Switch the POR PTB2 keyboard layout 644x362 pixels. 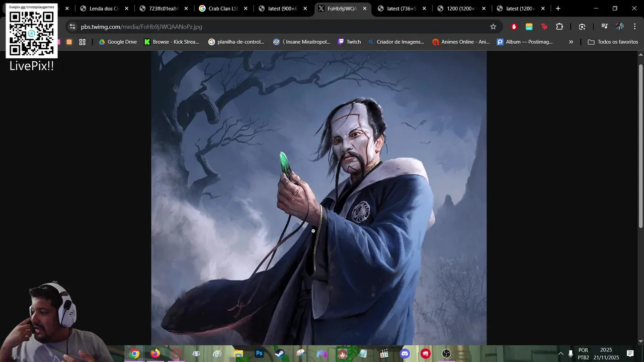(x=583, y=354)
